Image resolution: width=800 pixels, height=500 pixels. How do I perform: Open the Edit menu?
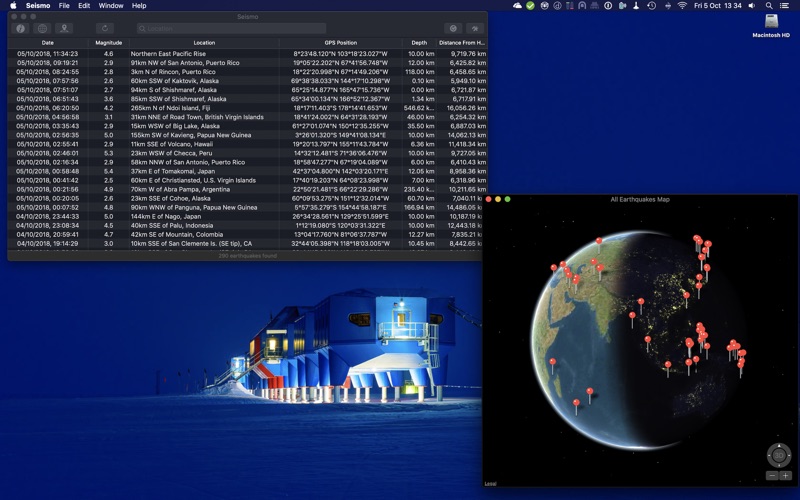click(84, 6)
